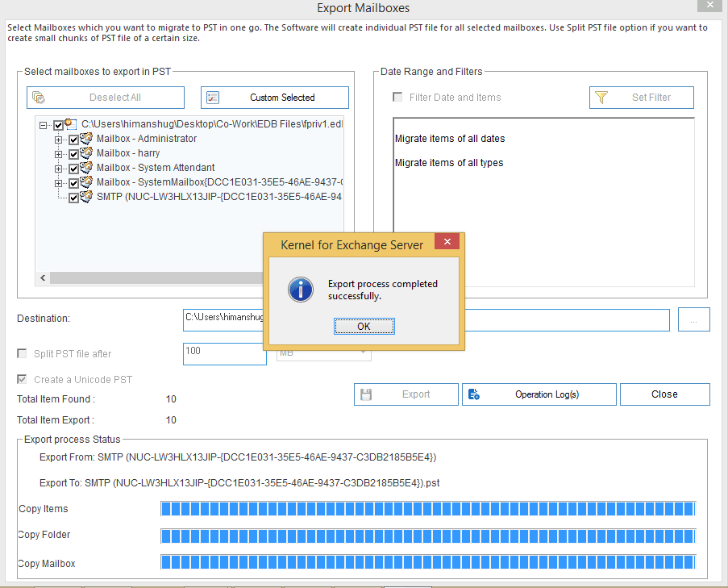
Task: Click OK in the export completed dialog
Action: pyautogui.click(x=364, y=326)
